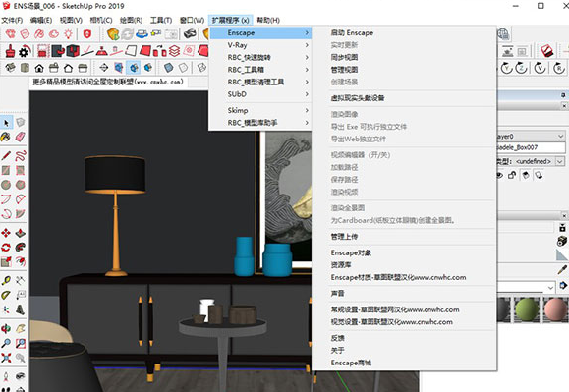Click the V-Ray light bulb icon
This screenshot has width=569, height=392.
[x=68, y=34]
